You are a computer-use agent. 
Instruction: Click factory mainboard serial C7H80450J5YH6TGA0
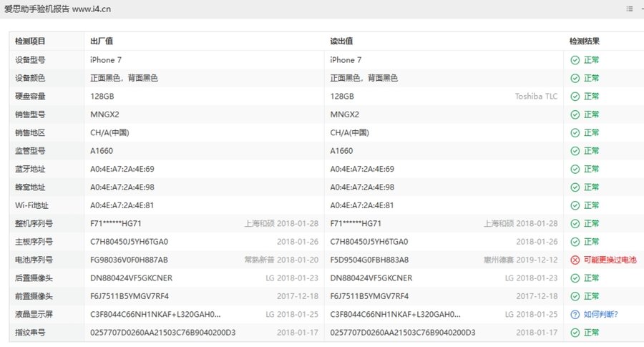point(129,242)
